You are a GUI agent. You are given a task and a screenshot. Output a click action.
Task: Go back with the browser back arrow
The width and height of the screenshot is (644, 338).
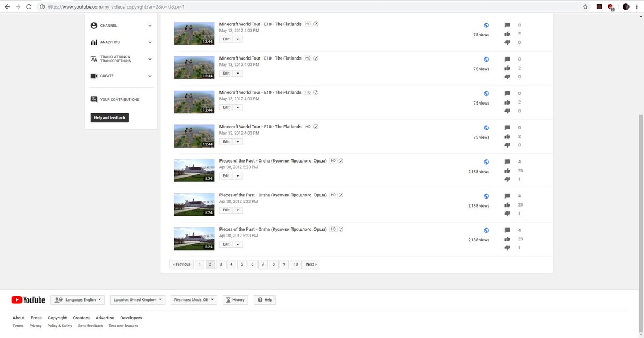point(7,7)
